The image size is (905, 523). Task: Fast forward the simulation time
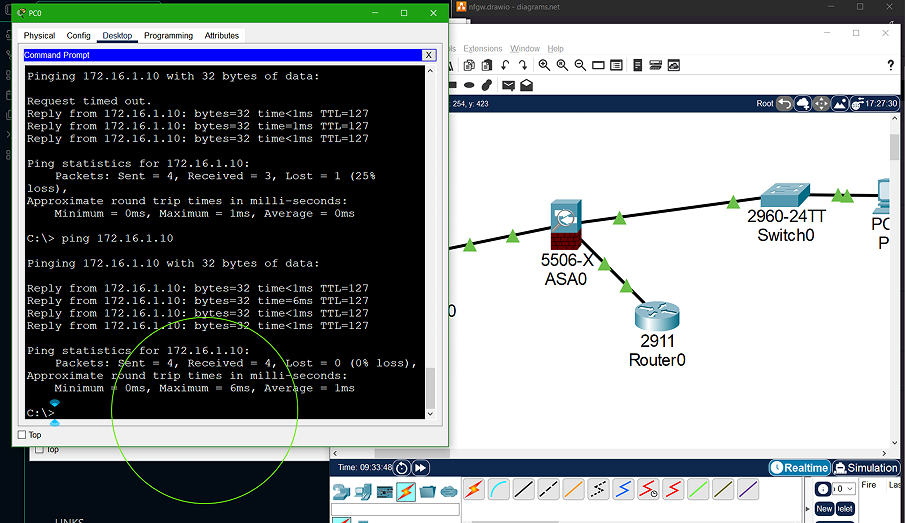point(421,468)
